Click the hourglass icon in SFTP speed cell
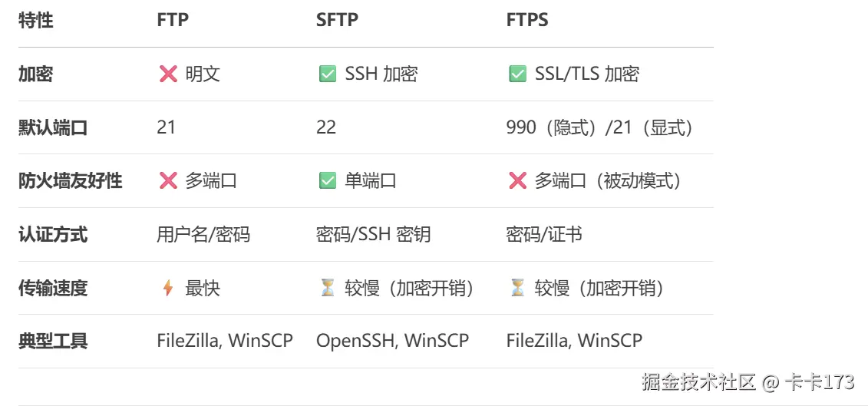The height and width of the screenshot is (406, 868). coord(328,288)
